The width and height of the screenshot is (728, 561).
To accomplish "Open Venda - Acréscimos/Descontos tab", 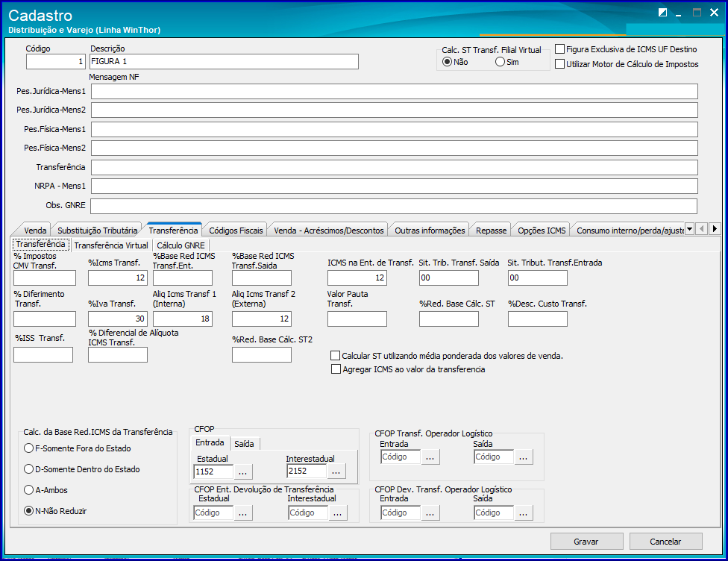I will point(329,231).
